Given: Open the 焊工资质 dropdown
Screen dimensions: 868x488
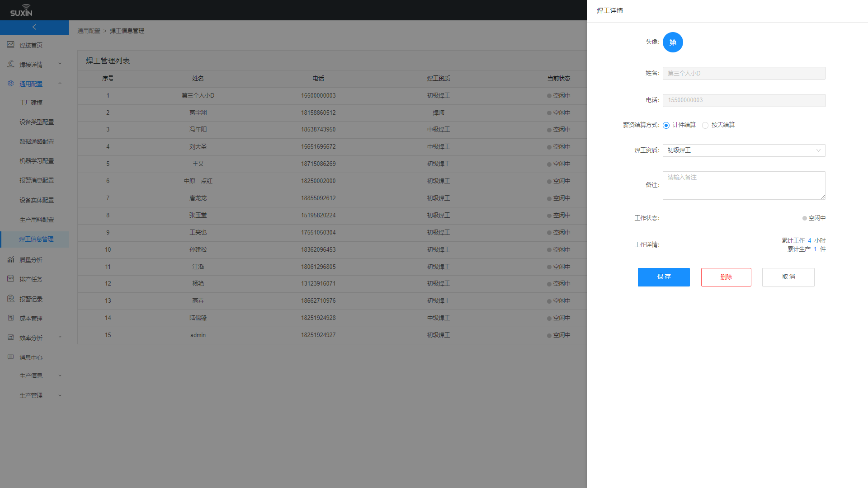Looking at the screenshot, I should [x=744, y=150].
